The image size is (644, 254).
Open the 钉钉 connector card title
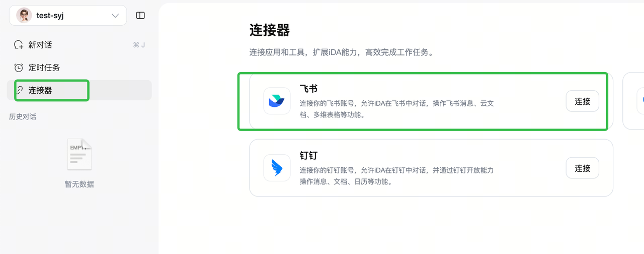point(308,155)
